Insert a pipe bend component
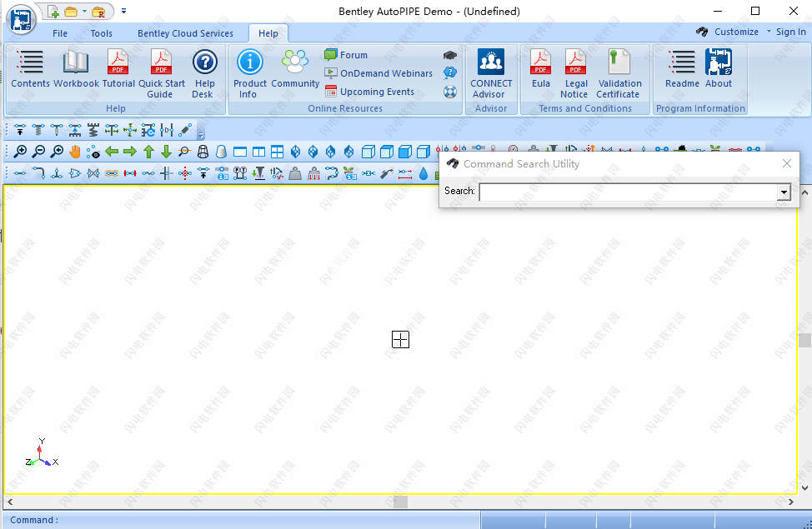812x529 pixels. (x=38, y=173)
